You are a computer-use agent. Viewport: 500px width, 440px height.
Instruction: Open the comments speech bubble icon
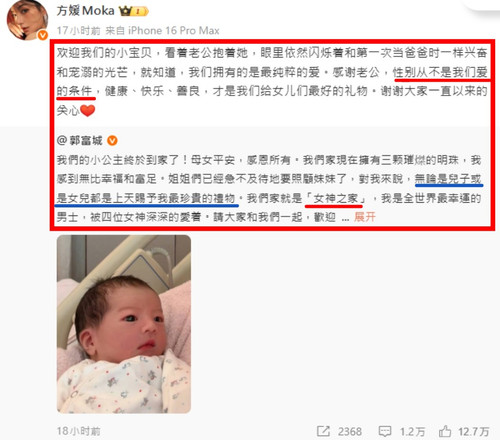click(x=385, y=432)
